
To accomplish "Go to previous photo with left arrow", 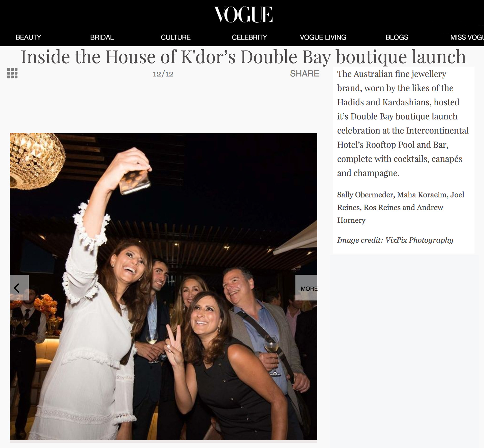I will point(19,288).
